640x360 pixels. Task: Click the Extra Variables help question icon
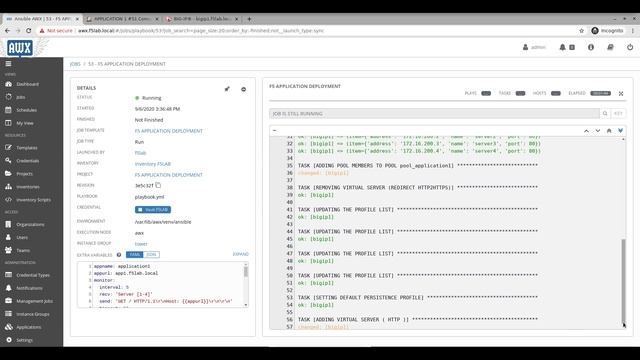[x=119, y=255]
